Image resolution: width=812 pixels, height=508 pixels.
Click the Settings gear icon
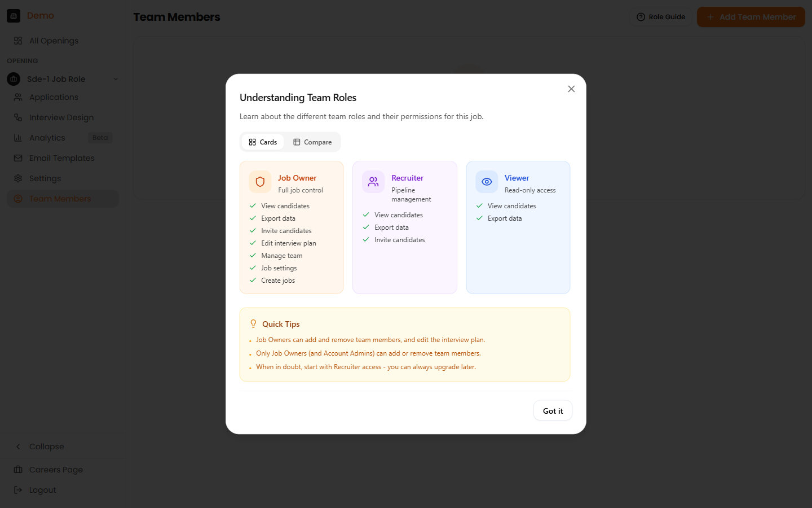[x=18, y=178]
